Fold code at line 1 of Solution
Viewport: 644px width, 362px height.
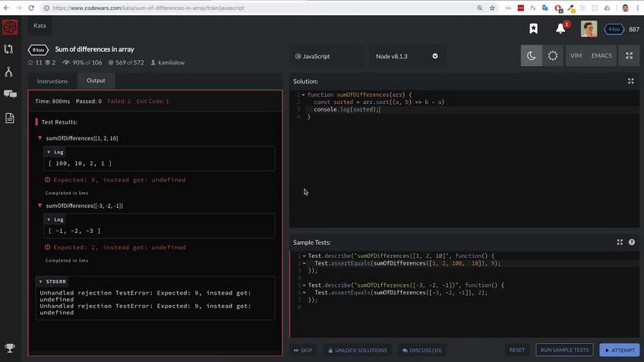click(304, 95)
